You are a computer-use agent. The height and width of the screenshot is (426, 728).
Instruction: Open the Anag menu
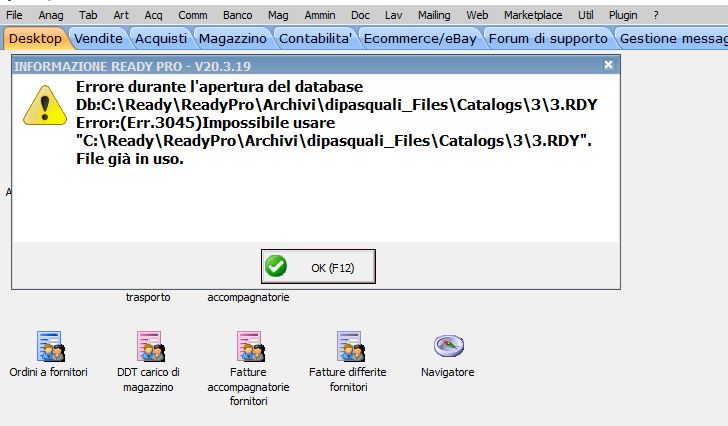coord(51,15)
